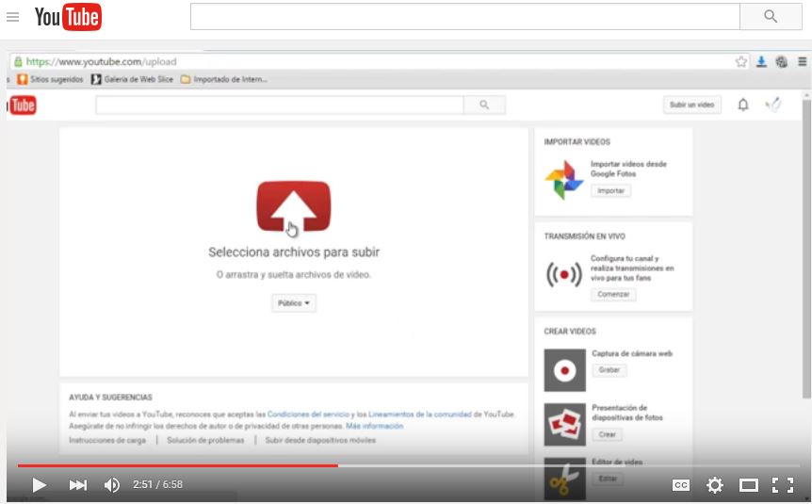This screenshot has width=812, height=504.
Task: Open the browser menu three-line icon
Action: (x=803, y=61)
